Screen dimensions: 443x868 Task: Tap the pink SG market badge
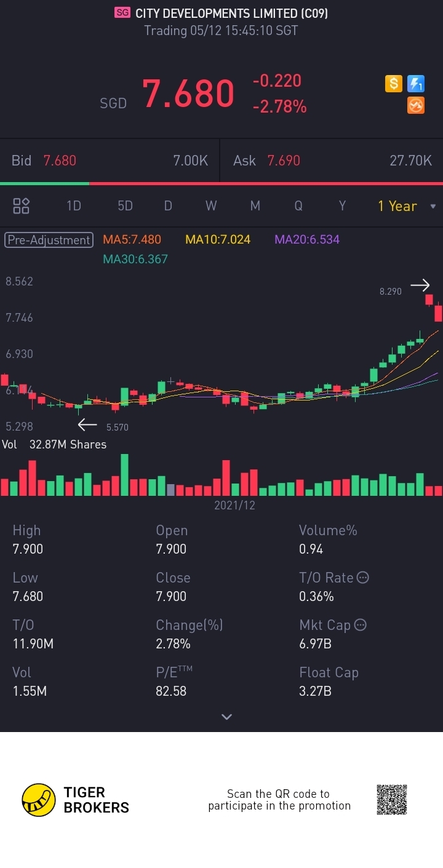coord(122,13)
